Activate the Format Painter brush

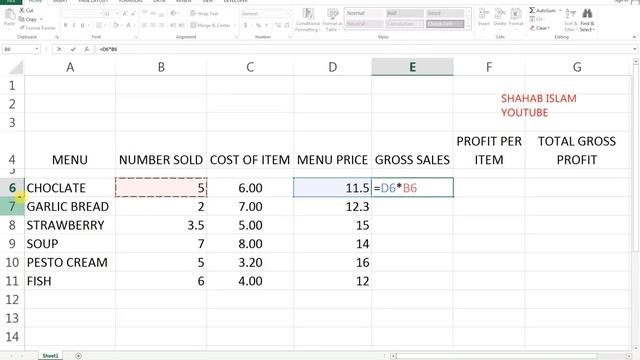(x=37, y=28)
